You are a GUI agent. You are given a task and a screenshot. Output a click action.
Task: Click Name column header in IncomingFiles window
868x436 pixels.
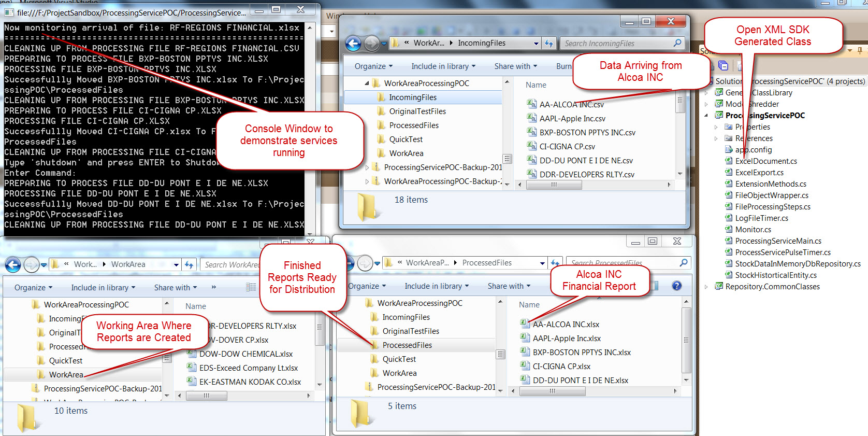tap(536, 85)
